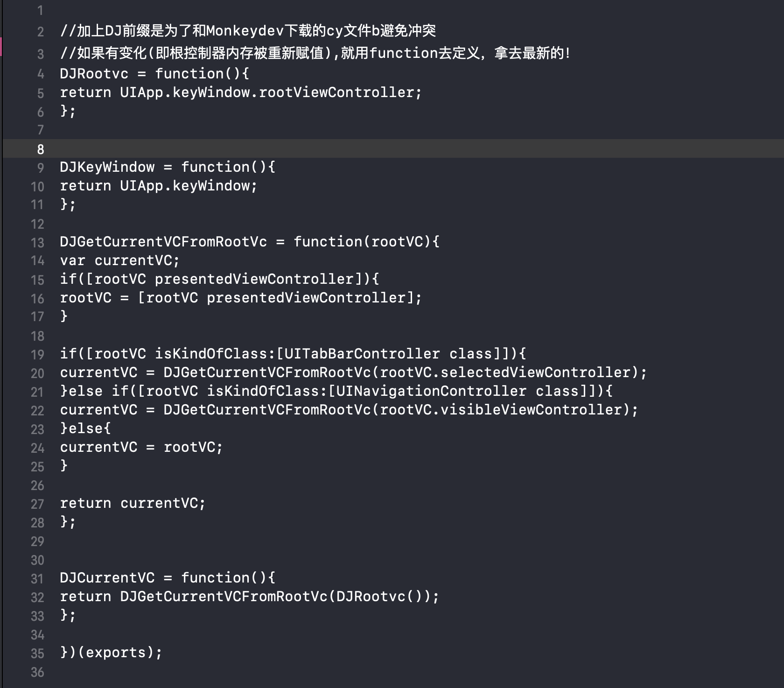Screen dimensions: 784x688
Task: Place cursor on DJRootvc function definition
Action: click(154, 73)
